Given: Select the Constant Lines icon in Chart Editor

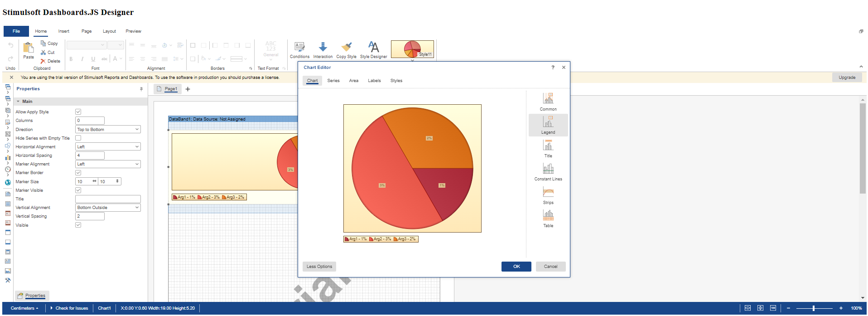Looking at the screenshot, I should 548,169.
